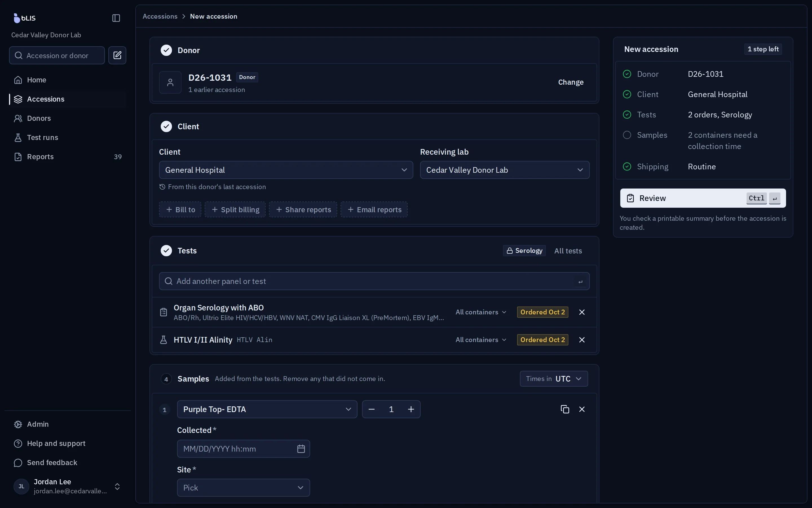The height and width of the screenshot is (508, 812).
Task: Decrease the container count
Action: tap(371, 409)
